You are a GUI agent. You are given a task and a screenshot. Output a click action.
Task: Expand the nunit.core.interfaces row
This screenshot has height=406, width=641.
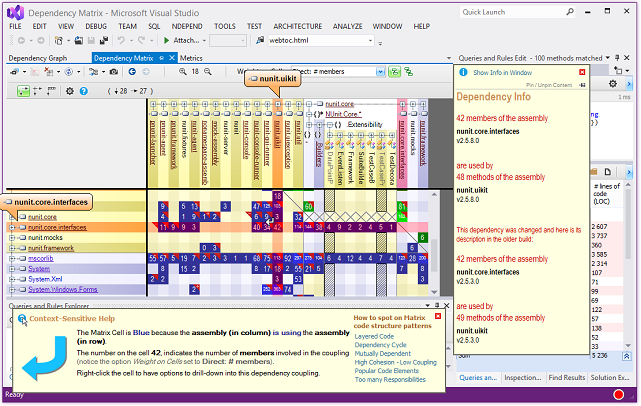tap(12, 227)
